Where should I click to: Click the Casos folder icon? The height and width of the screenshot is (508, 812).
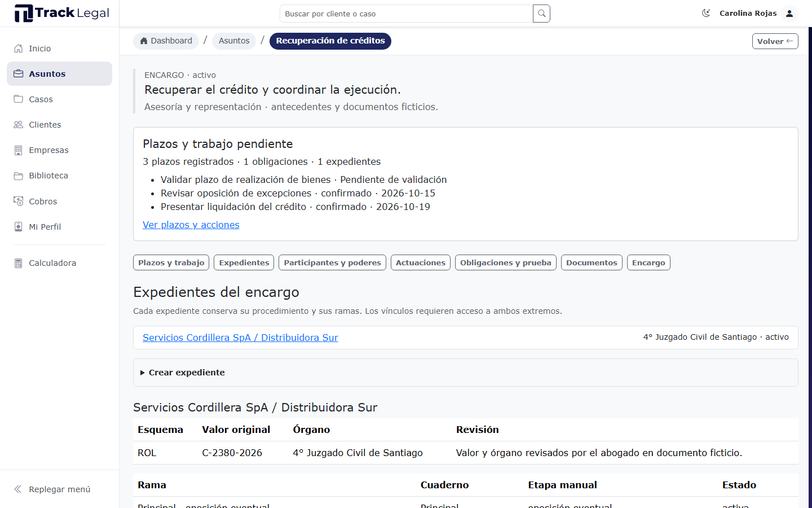click(19, 99)
